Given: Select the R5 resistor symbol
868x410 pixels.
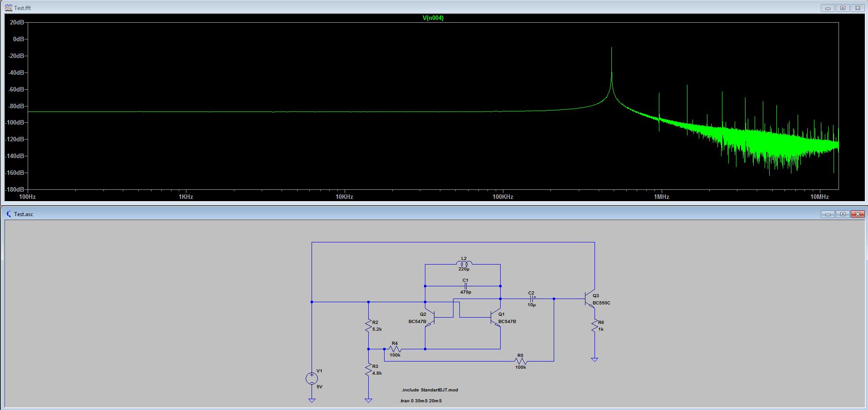Looking at the screenshot, I should tap(521, 361).
